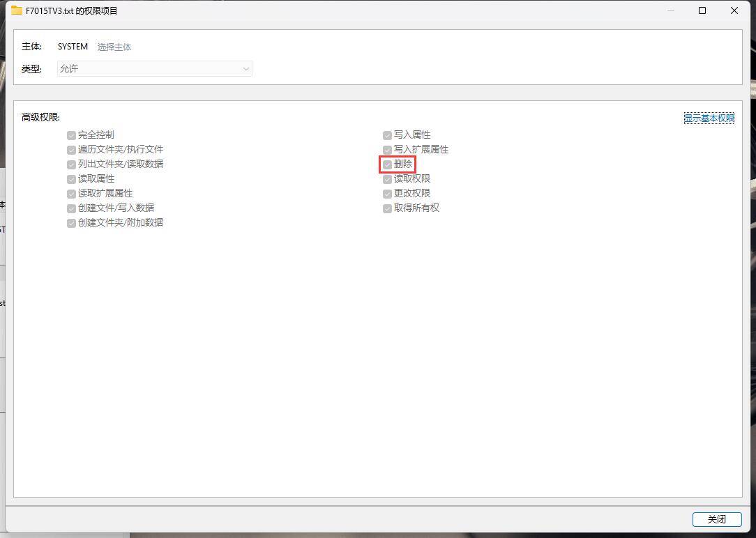Toggle the 写入属性 checkbox
The width and height of the screenshot is (756, 538).
387,135
